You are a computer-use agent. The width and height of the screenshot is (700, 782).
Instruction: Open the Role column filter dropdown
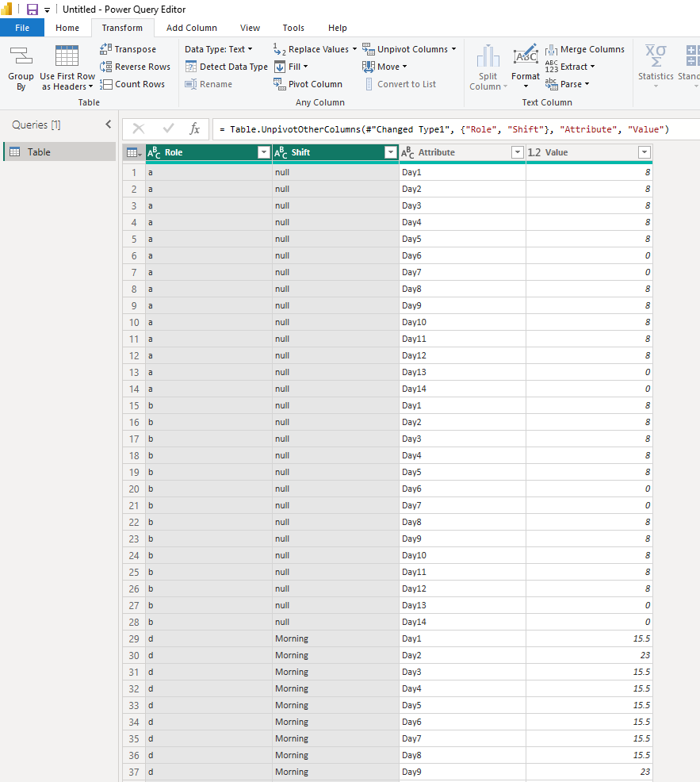(264, 152)
